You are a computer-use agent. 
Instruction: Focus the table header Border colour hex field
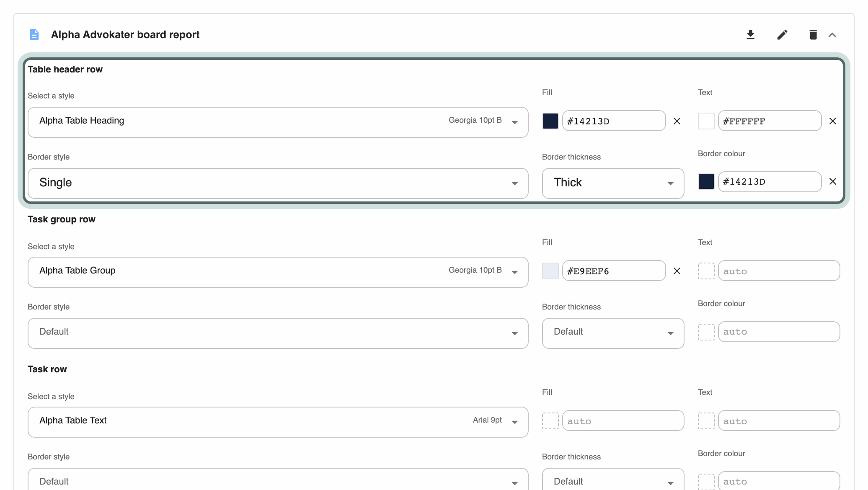pos(770,182)
